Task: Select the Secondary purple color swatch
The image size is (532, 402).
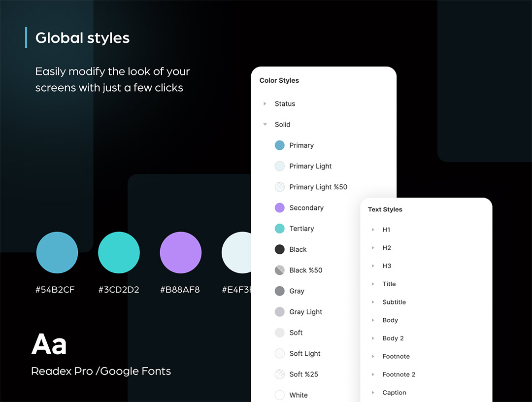Action: (x=280, y=208)
